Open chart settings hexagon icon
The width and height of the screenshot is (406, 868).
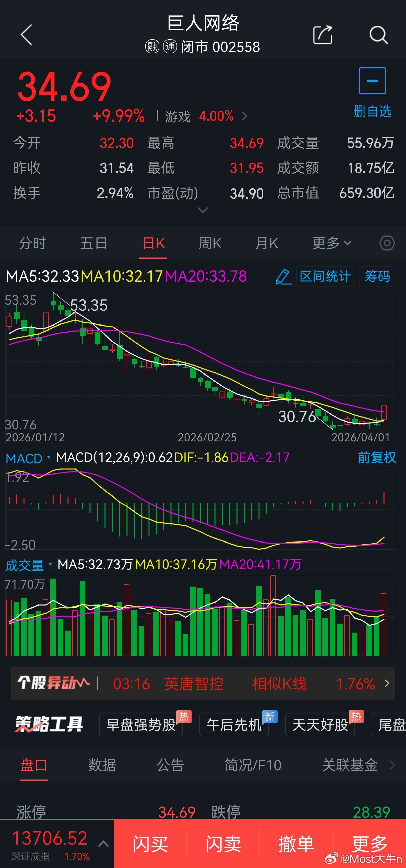coord(387,243)
